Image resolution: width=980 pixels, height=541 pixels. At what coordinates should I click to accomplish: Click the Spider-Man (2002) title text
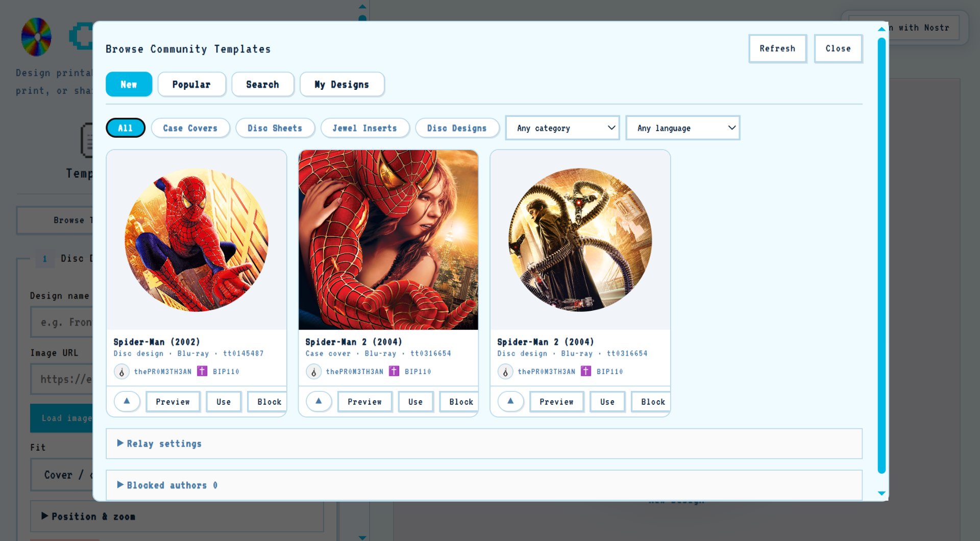(157, 342)
